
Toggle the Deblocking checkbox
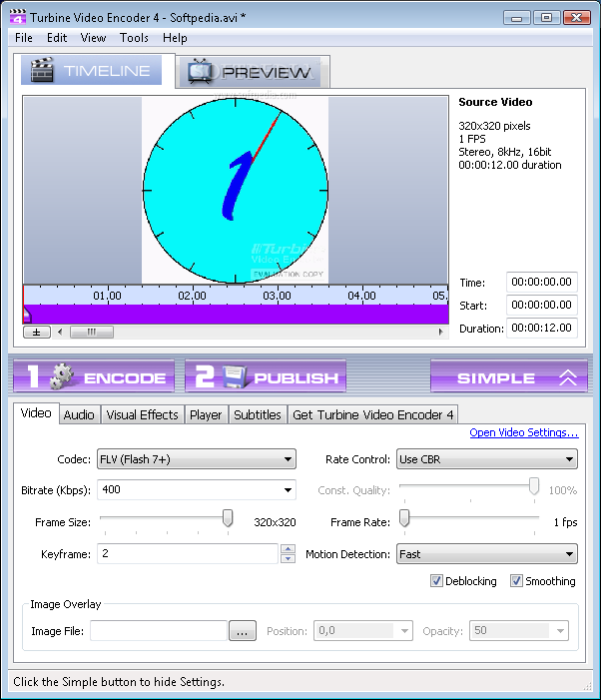point(436,581)
